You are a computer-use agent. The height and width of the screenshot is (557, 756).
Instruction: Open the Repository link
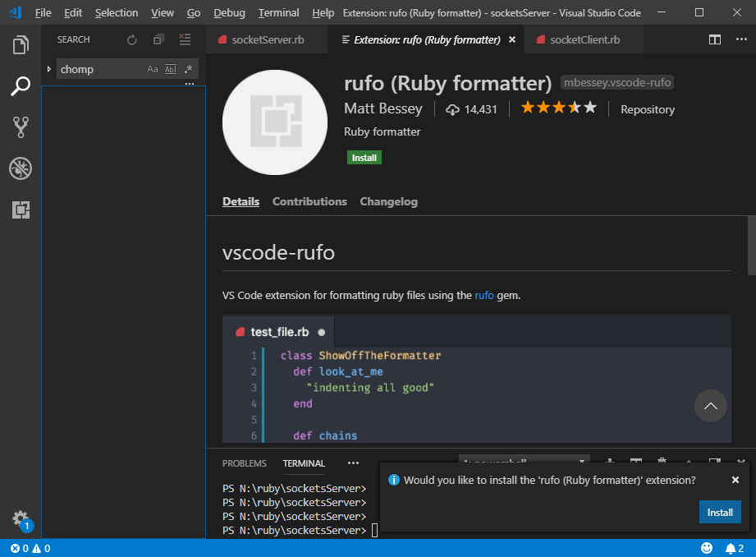(647, 109)
